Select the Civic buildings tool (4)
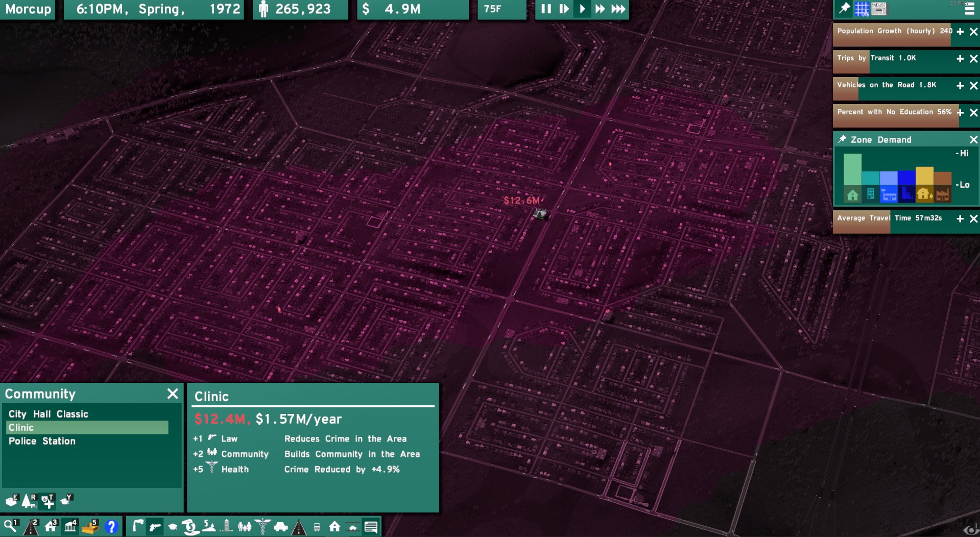 [71, 526]
